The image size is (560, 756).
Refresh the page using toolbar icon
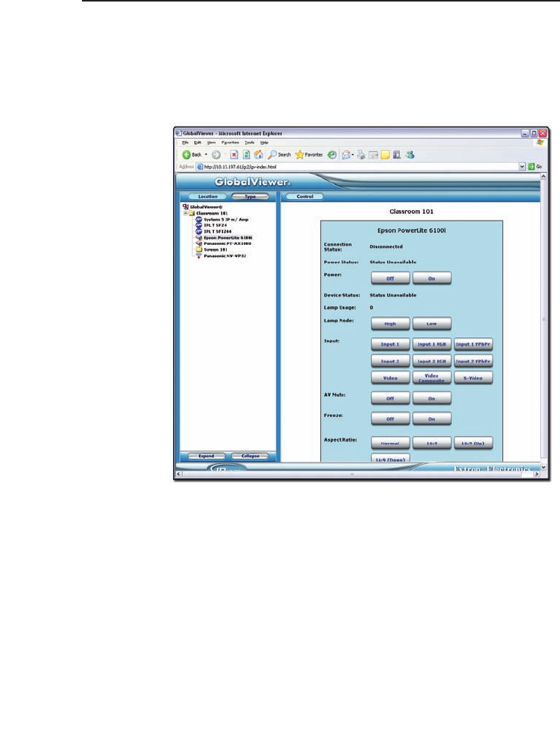(x=246, y=155)
